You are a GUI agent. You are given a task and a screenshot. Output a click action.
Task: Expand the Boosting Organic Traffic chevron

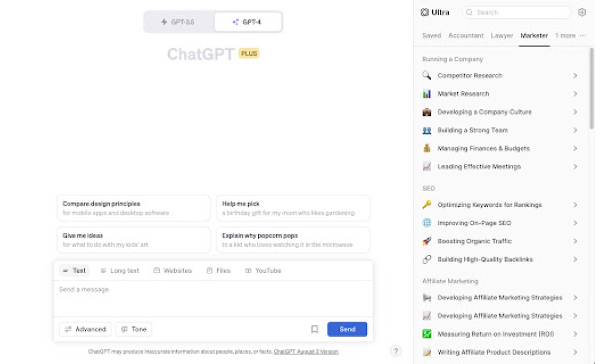575,241
